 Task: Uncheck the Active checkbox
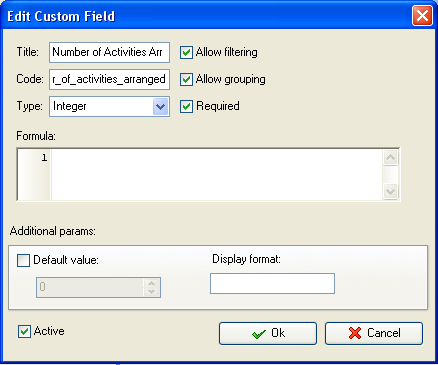coord(24,331)
